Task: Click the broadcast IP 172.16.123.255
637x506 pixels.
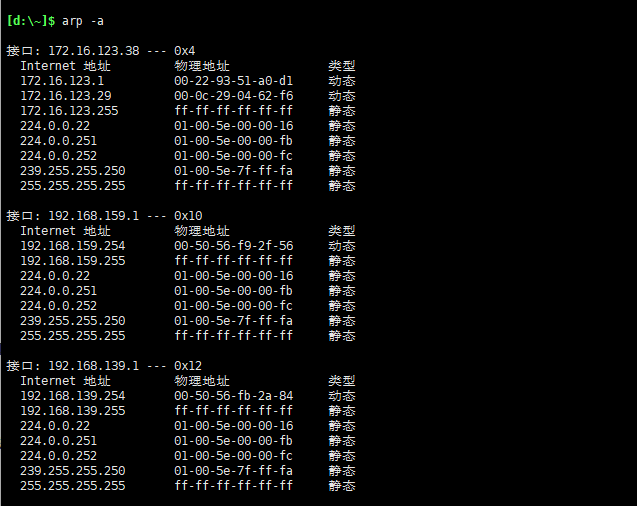Action: coord(69,110)
